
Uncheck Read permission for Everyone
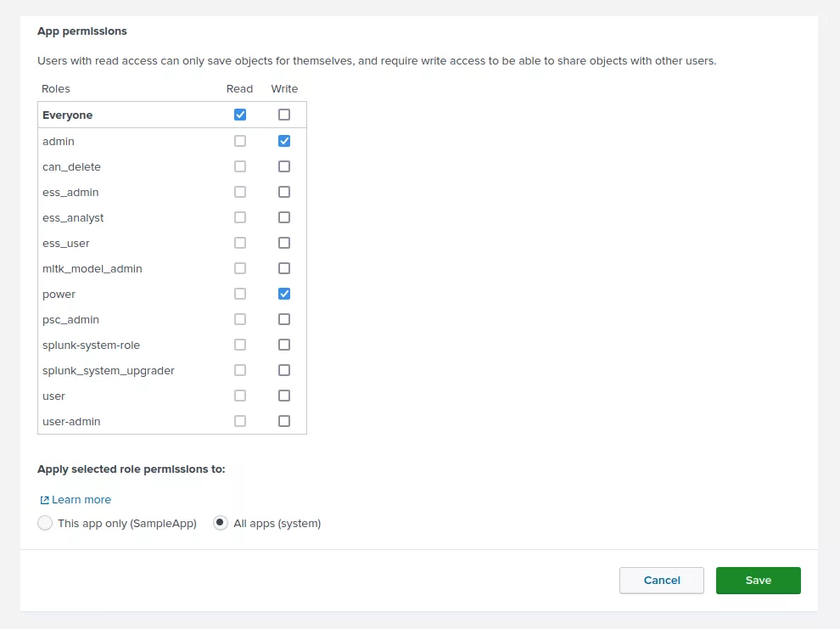coord(240,115)
